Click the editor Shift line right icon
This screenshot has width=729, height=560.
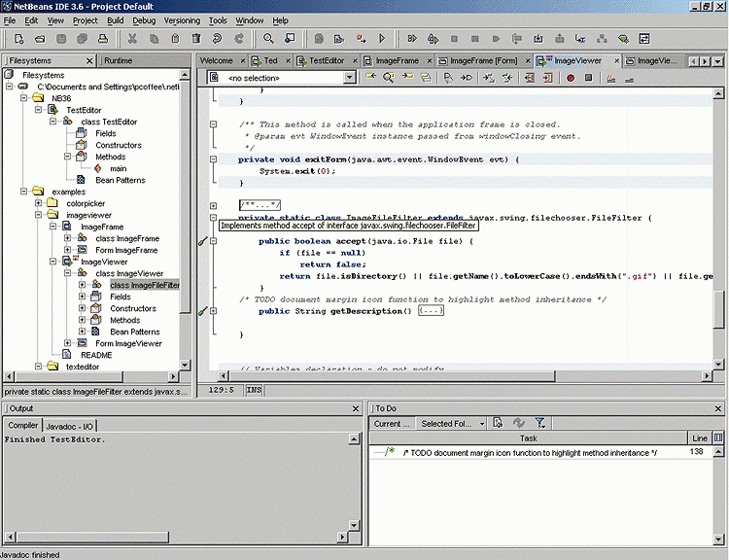547,78
